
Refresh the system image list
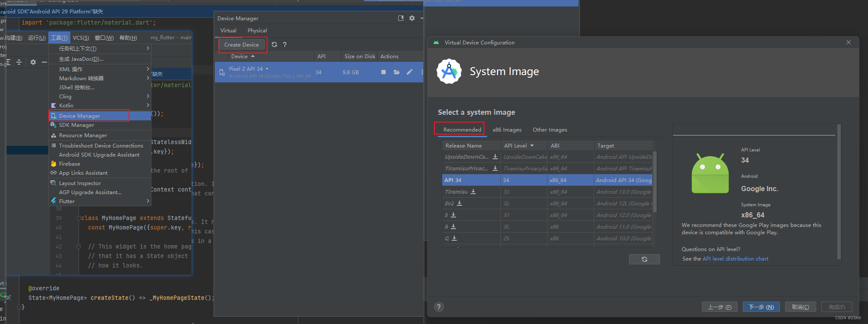pos(645,259)
